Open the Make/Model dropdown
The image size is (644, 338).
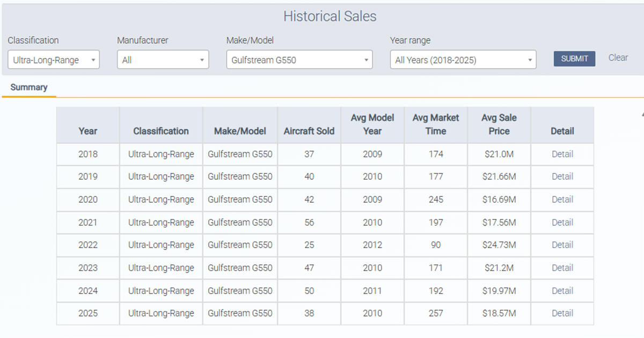(x=299, y=60)
